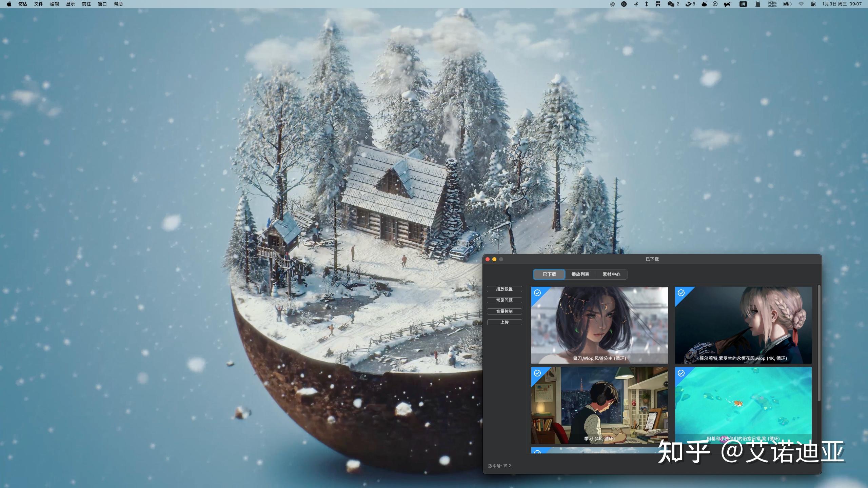Open the 帮助 menu

pos(118,4)
